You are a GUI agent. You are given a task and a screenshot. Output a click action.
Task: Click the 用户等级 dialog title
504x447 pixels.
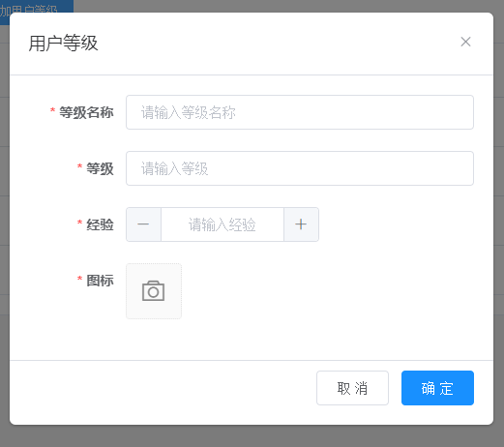[x=63, y=43]
